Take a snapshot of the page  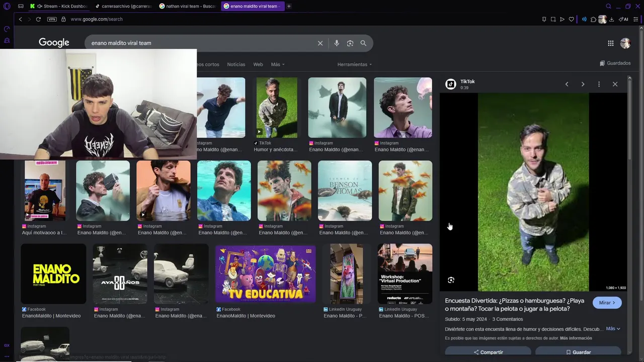553,19
